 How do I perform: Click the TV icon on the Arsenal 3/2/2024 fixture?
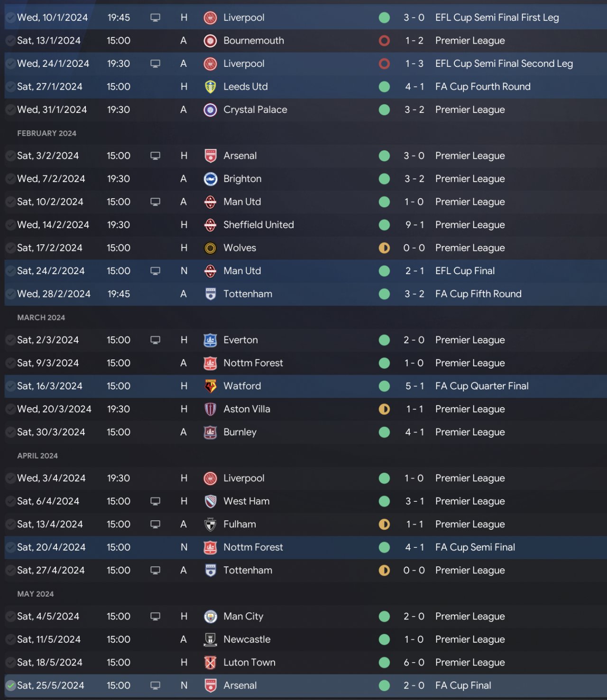[x=155, y=156]
